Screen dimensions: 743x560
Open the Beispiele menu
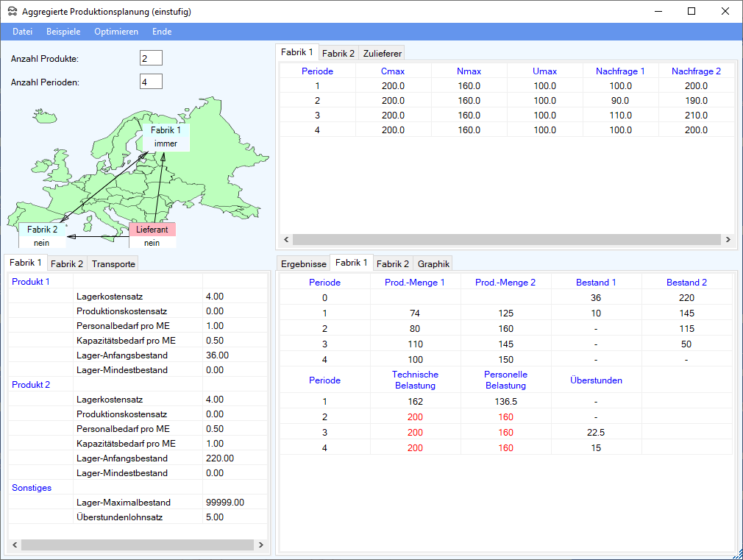[63, 32]
